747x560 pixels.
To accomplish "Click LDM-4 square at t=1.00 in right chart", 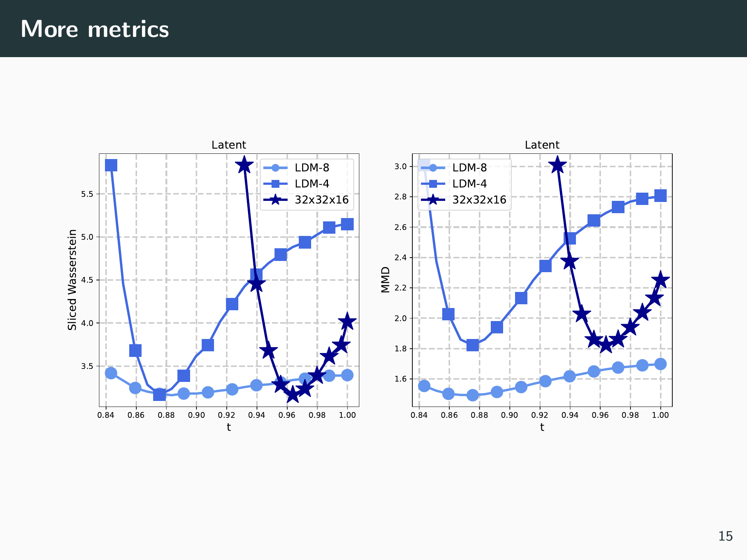I will pyautogui.click(x=660, y=196).
